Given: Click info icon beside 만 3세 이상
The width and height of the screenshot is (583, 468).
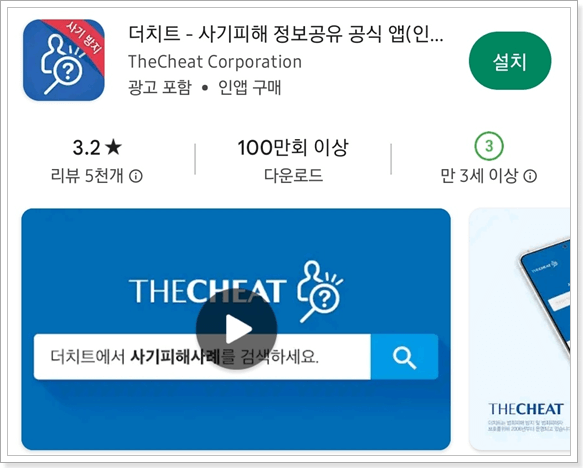Looking at the screenshot, I should pos(530,176).
